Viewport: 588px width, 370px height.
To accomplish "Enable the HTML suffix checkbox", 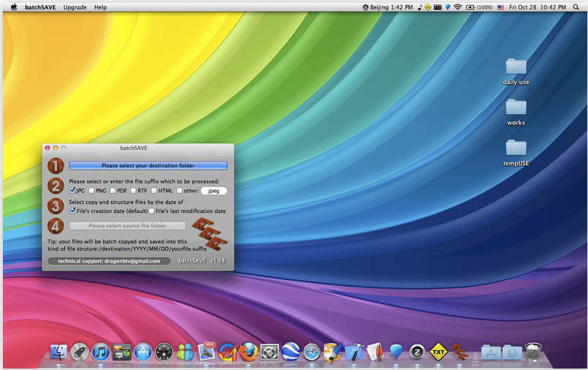I will [153, 191].
